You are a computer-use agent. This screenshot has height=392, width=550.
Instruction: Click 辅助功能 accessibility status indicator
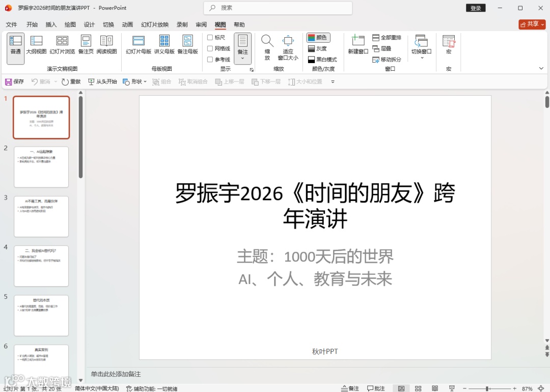[152, 388]
